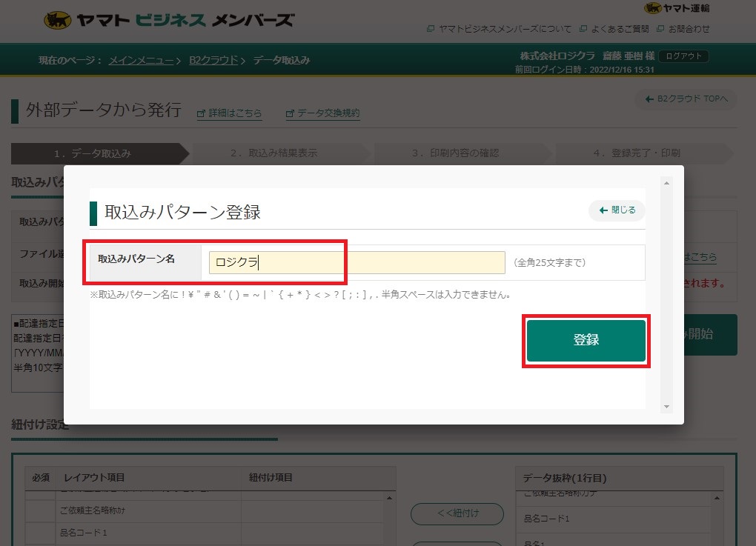
Task: Click the Yamato black cat logo
Action: 57,20
